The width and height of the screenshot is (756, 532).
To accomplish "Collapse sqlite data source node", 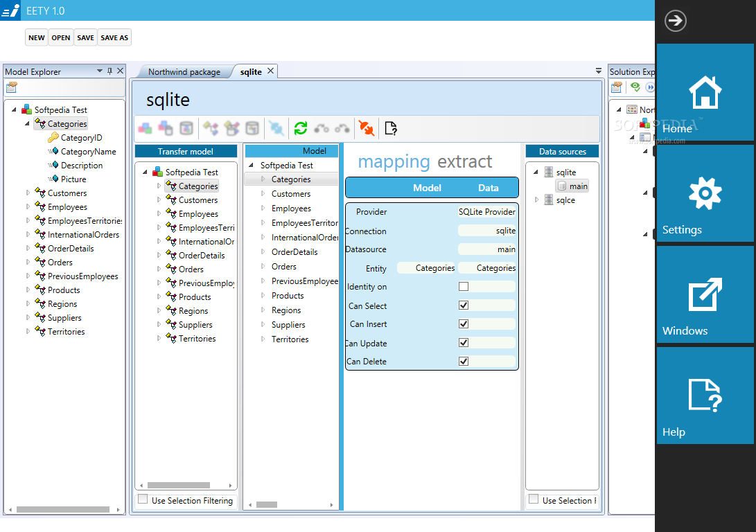I will [x=536, y=172].
